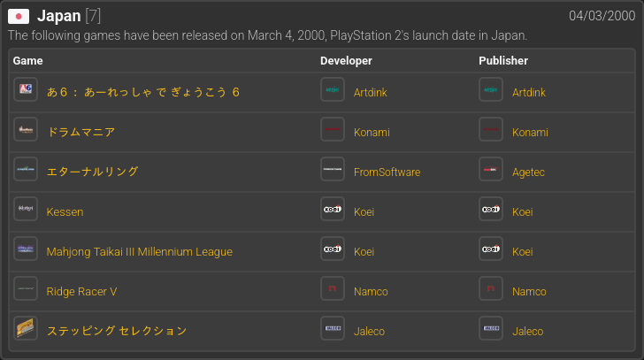The image size is (644, 360).
Task: Open the エターナルリング game link
Action: 92,172
